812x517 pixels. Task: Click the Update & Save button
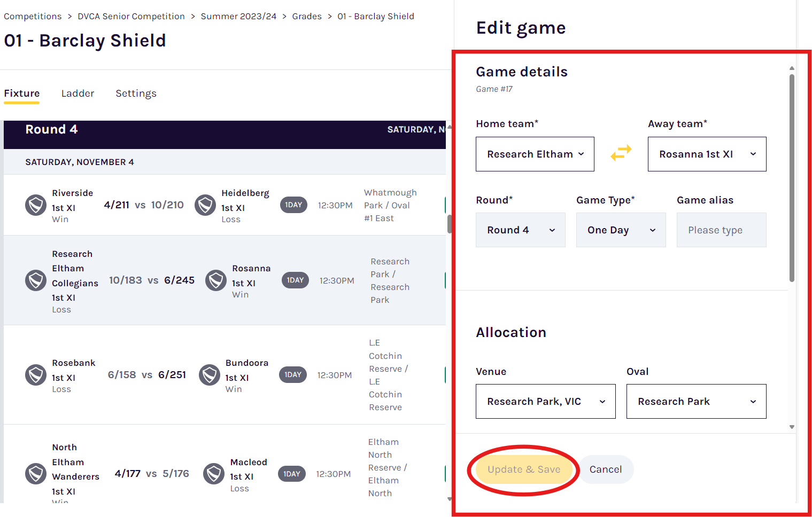[x=524, y=469]
